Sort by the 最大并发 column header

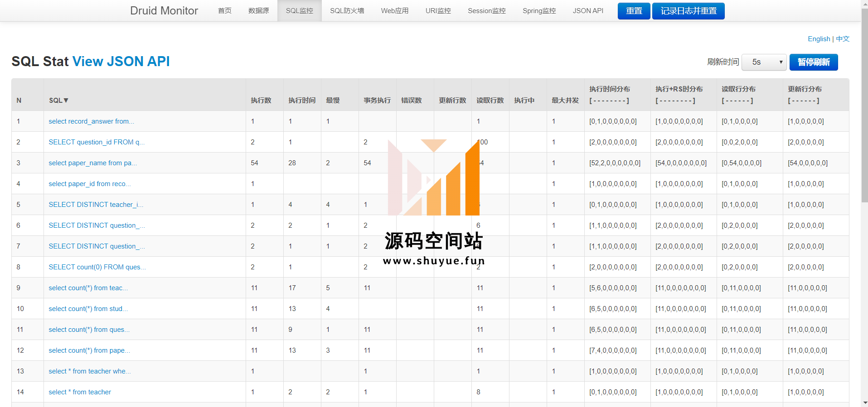(565, 101)
